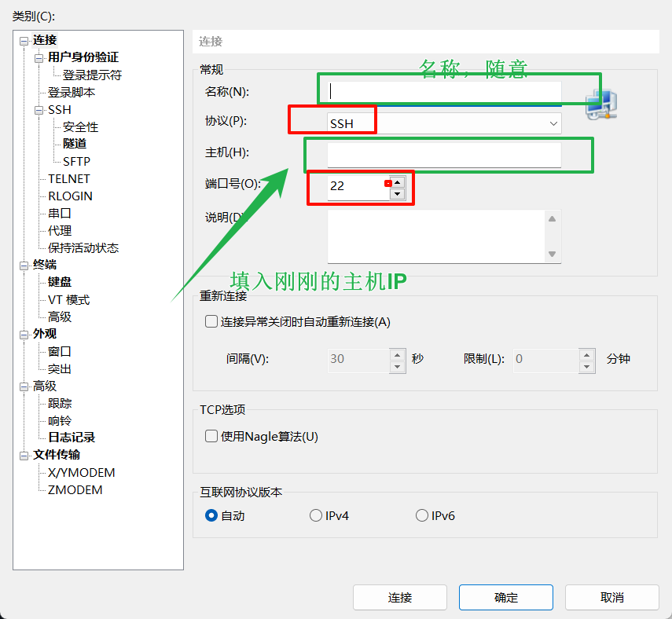672x619 pixels.
Task: Select 代理 in the tree
Action: (60, 230)
